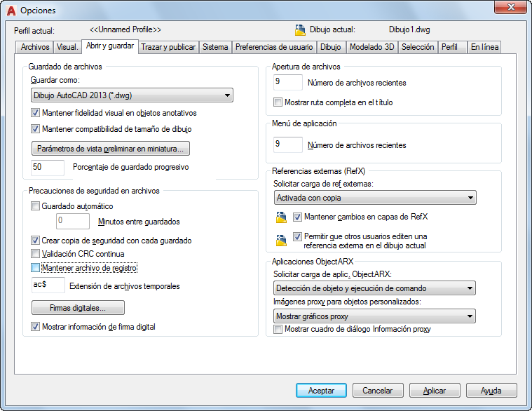Toggle Crear copia de seguridad con cada guardado
The image size is (532, 411).
(35, 241)
